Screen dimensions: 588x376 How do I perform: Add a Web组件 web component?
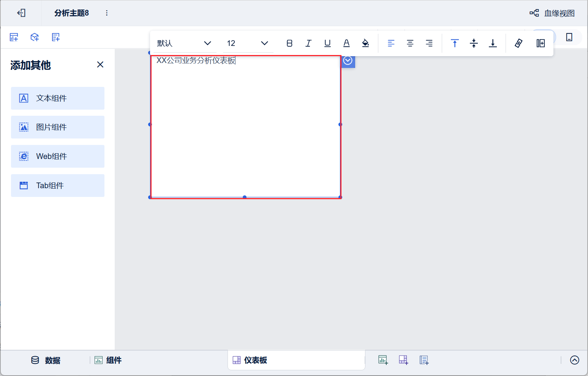pyautogui.click(x=58, y=156)
